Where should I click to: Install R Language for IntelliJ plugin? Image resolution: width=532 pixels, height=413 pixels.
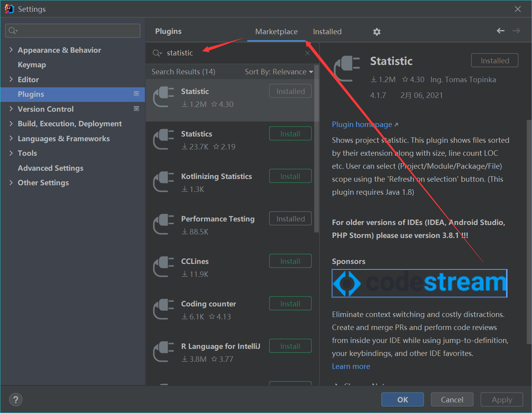point(290,346)
